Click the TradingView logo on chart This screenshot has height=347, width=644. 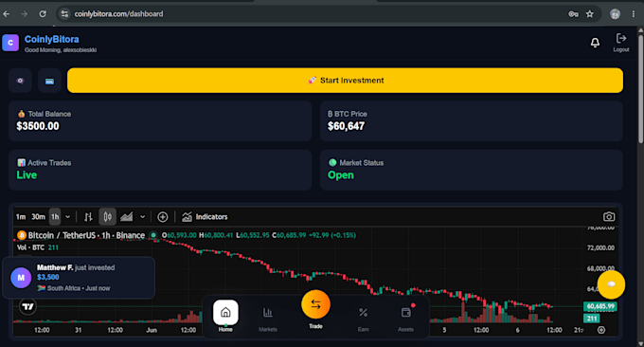pos(27,306)
